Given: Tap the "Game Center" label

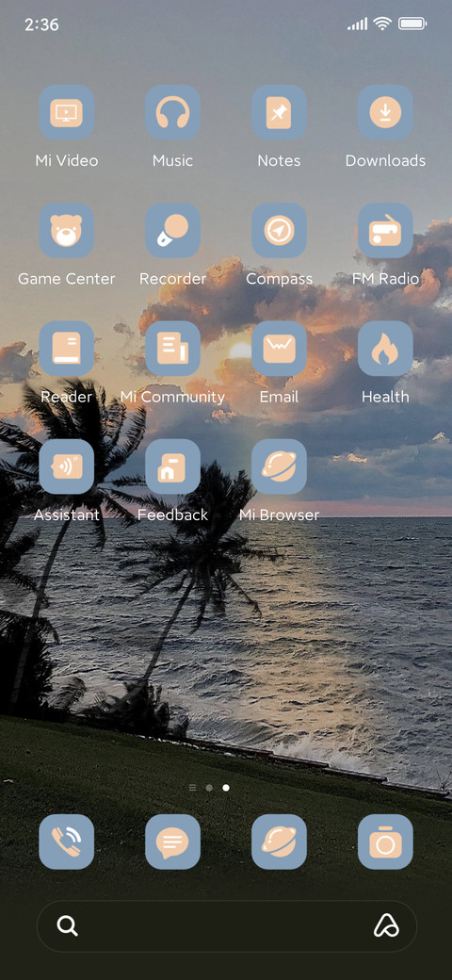Looking at the screenshot, I should [67, 279].
